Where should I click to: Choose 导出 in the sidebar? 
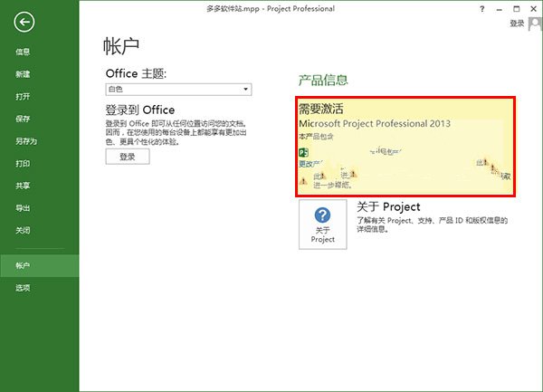point(23,208)
